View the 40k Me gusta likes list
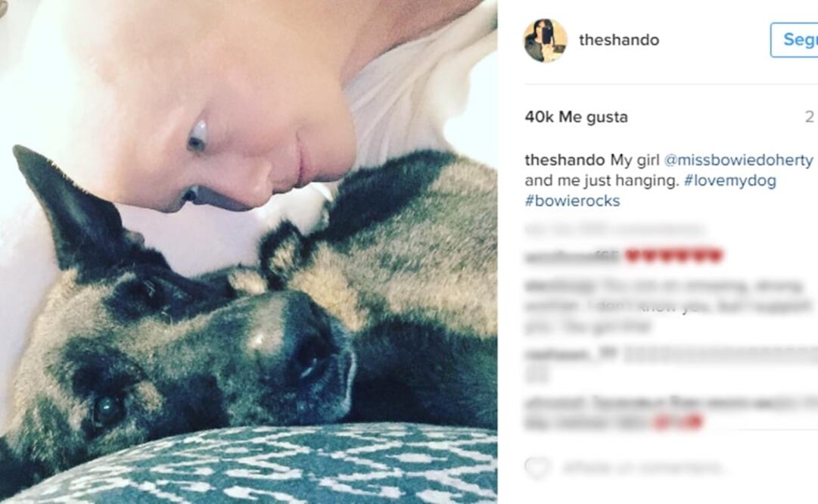The height and width of the screenshot is (504, 818). [x=576, y=117]
